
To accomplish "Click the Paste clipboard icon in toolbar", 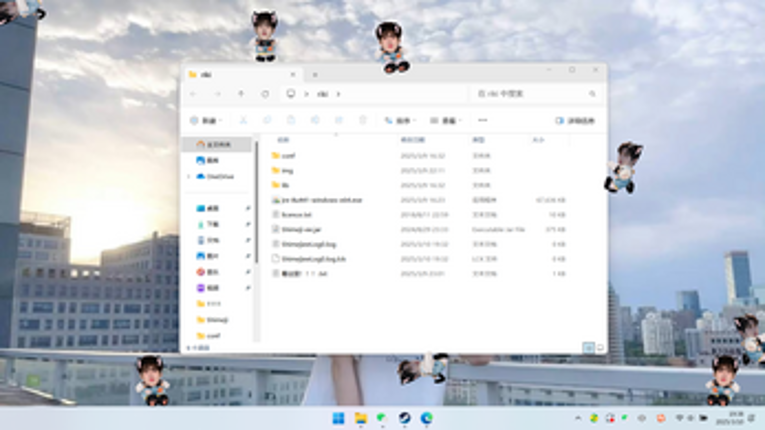I will 291,120.
